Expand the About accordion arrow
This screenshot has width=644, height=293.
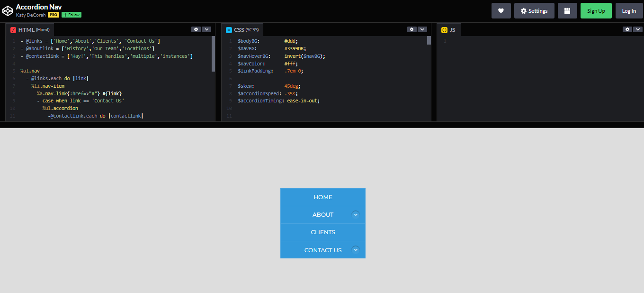pos(356,214)
